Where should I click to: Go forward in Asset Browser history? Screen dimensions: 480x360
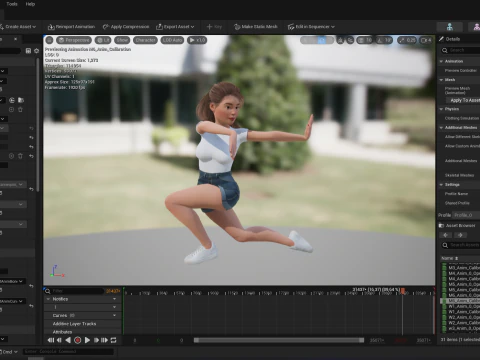460,235
